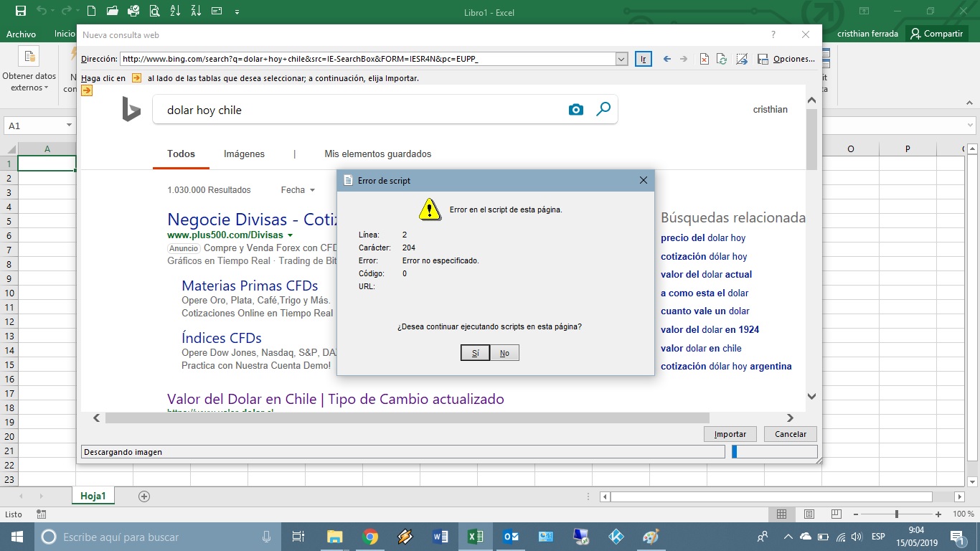Click the Bing logo on the page
The height and width of the screenshot is (551, 980).
[x=131, y=109]
